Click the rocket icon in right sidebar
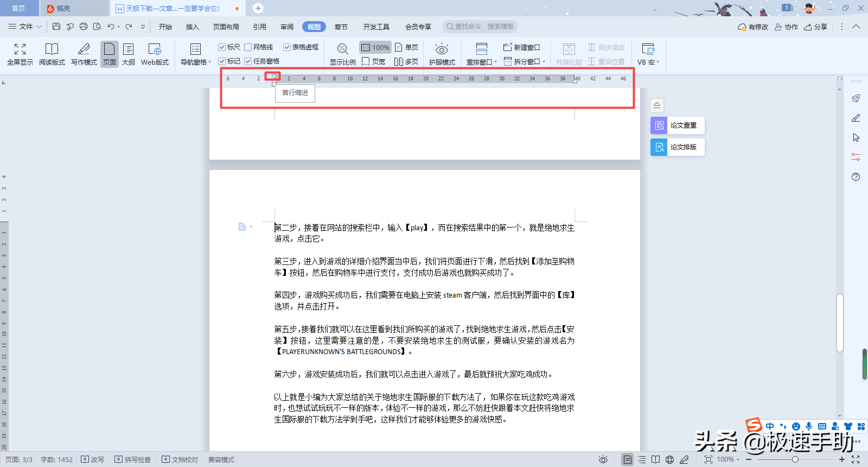 click(856, 98)
